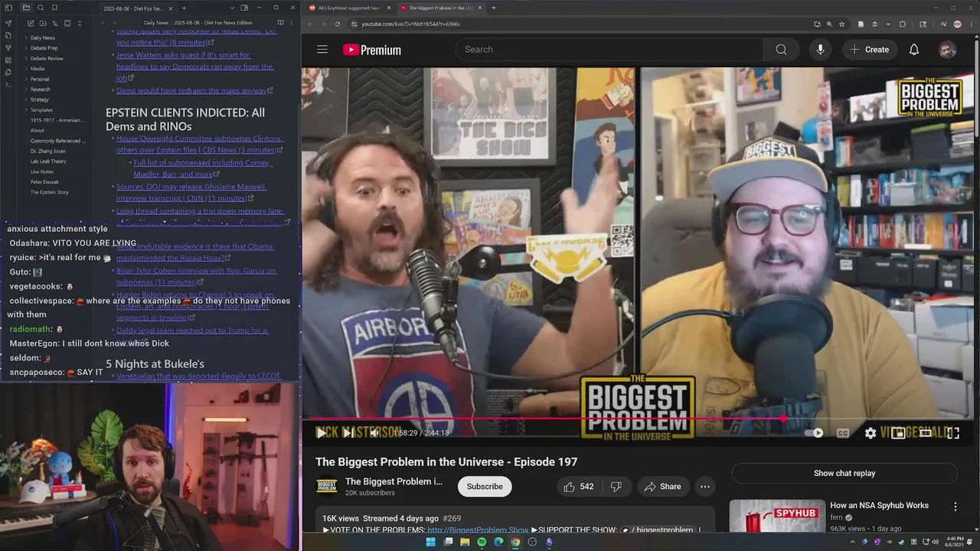Open the Dr. Zhang Jixian note
980x551 pixels.
coord(47,151)
